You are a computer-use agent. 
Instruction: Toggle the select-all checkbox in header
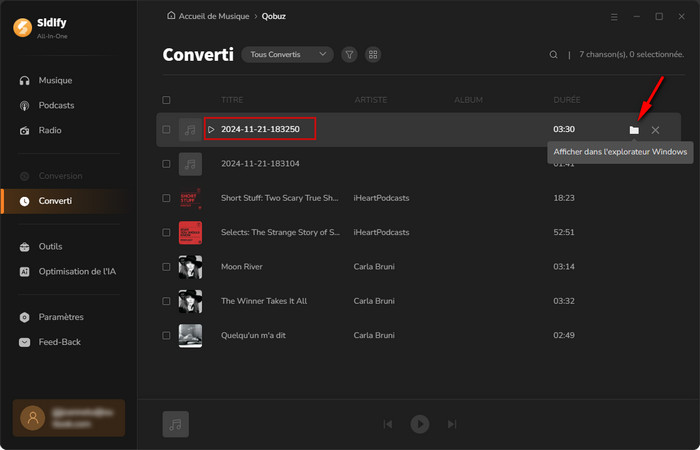(166, 100)
